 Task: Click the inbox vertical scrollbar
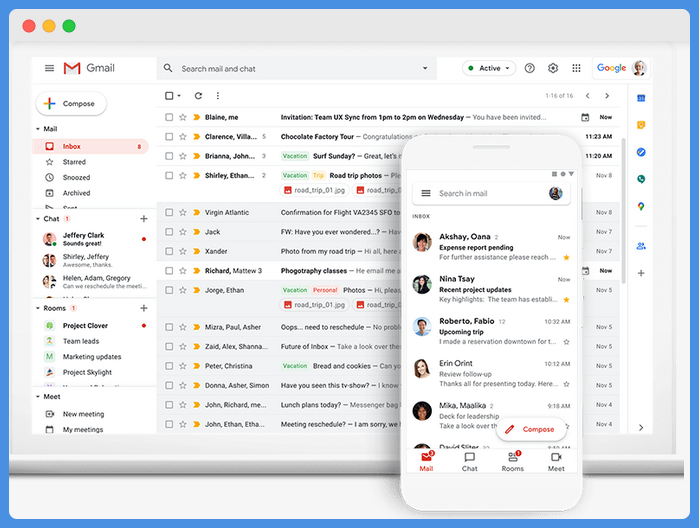624,210
